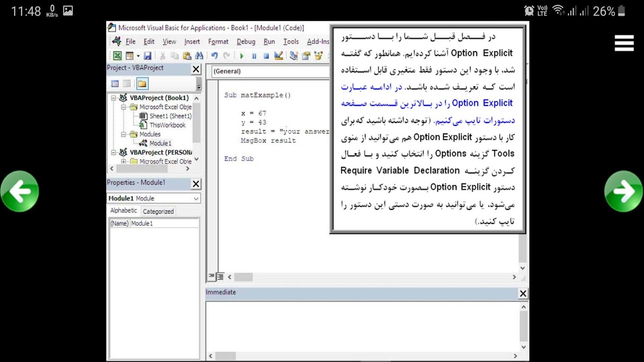Collapse the Book1 Microsoft Excel Objects folder

pos(123,107)
